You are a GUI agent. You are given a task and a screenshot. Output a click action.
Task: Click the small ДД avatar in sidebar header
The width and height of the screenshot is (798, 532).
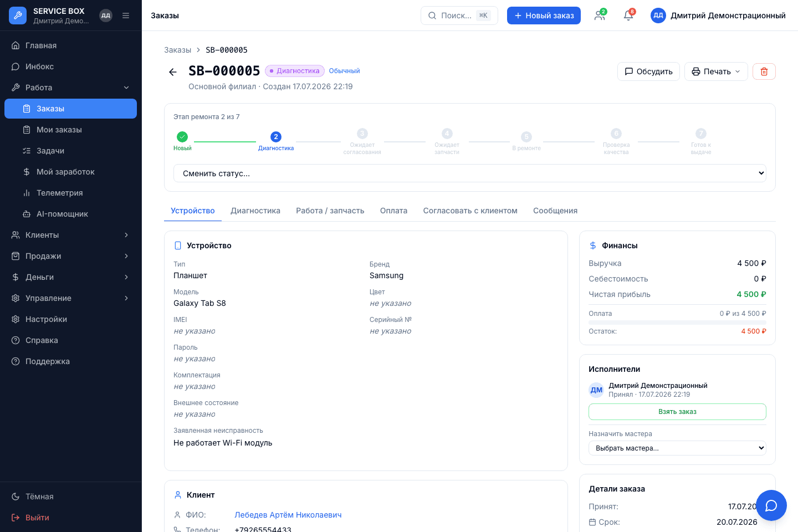coord(106,16)
